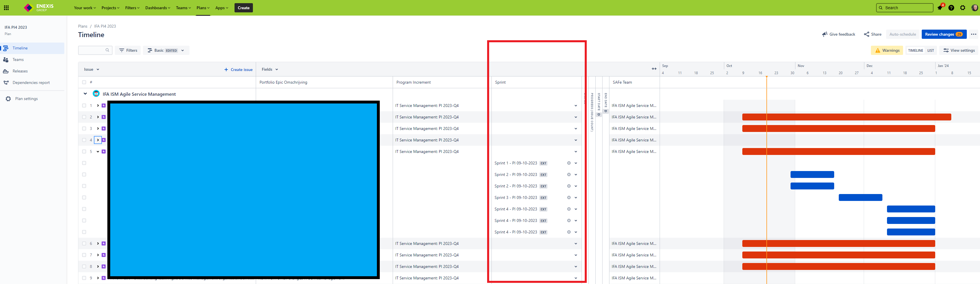
Task: Click the Warnings button
Action: click(887, 50)
